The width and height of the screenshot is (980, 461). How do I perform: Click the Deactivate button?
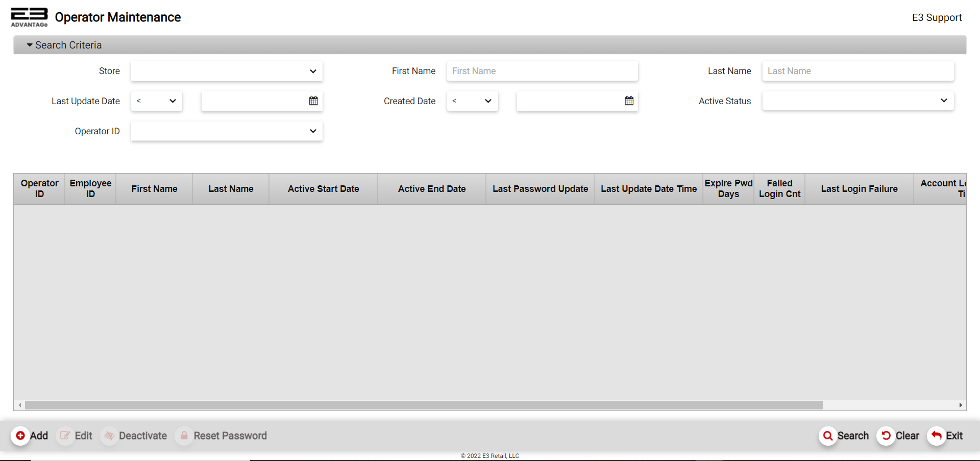135,435
